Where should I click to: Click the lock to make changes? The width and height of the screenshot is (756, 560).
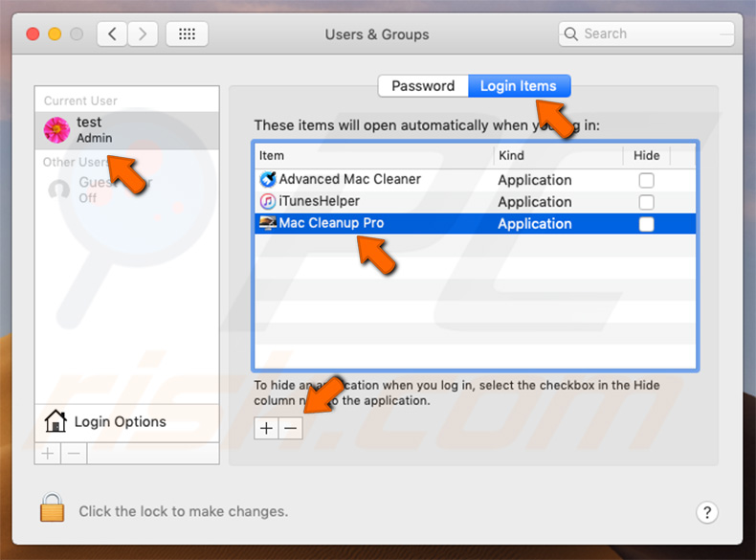[52, 507]
